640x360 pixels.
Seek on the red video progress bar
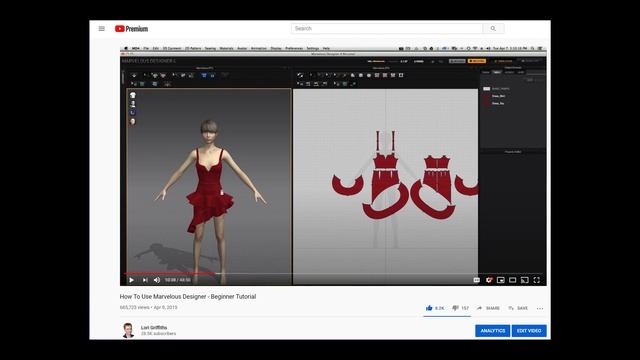[x=170, y=273]
